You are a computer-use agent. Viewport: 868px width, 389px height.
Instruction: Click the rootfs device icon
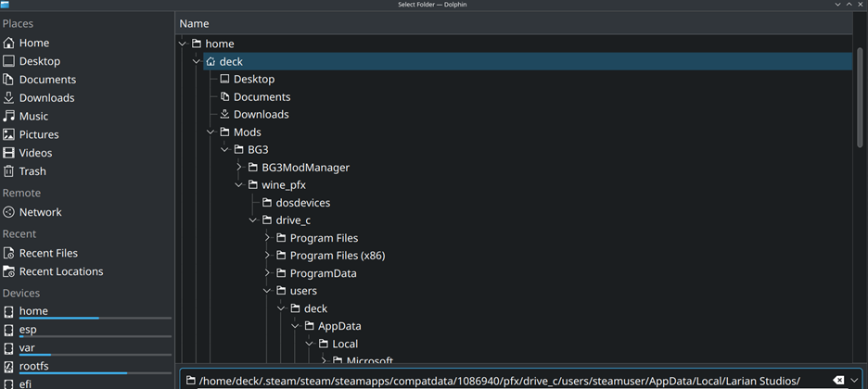tap(9, 367)
